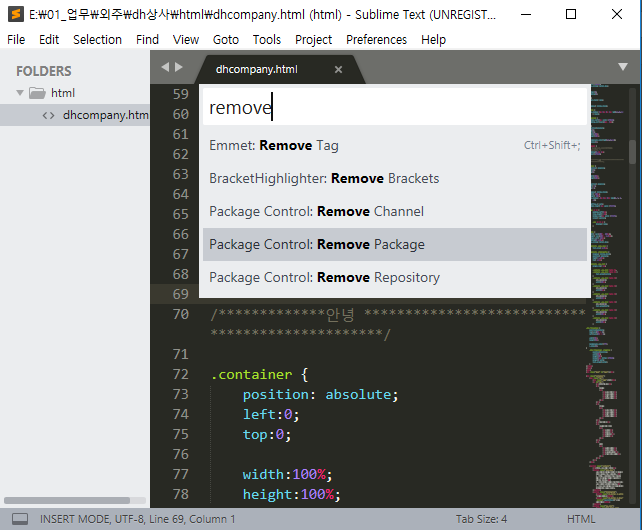Toggle the side bar panel switcher icon
Viewport: 642px width, 530px height.
(x=20, y=519)
